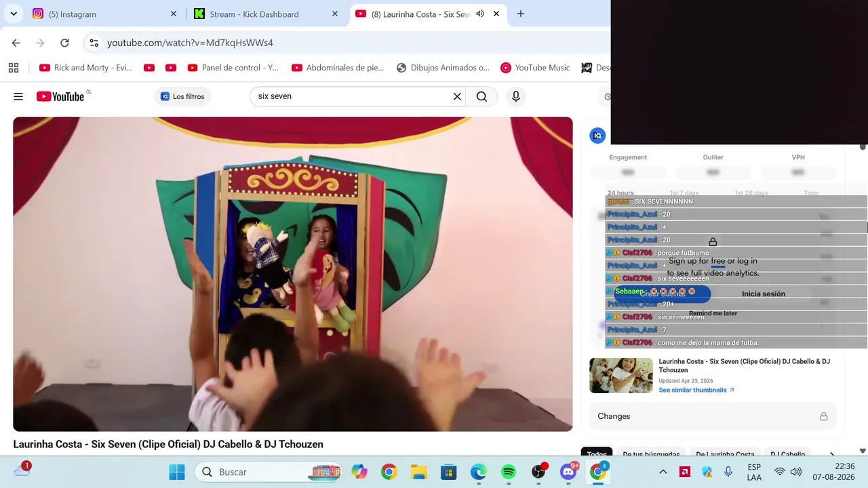Open the Laurinha Costa thumbnail in vidIQ panel
The width and height of the screenshot is (868, 488).
point(621,375)
